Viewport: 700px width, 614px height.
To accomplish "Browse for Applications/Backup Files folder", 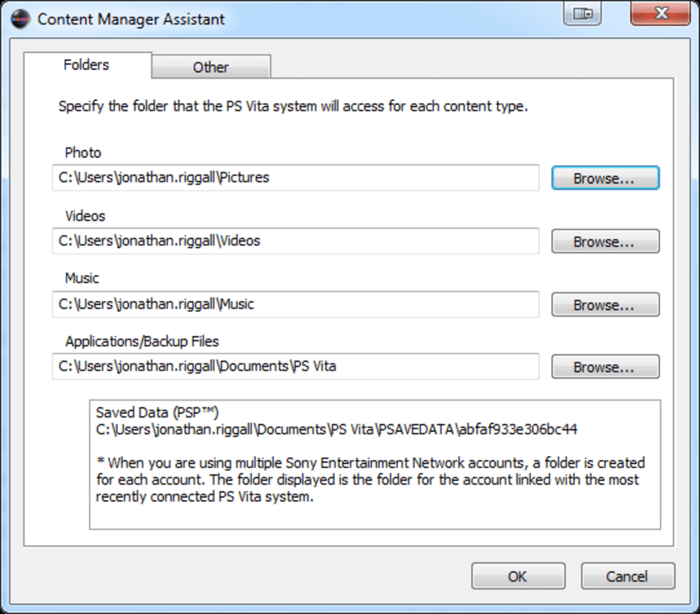I will coord(605,367).
